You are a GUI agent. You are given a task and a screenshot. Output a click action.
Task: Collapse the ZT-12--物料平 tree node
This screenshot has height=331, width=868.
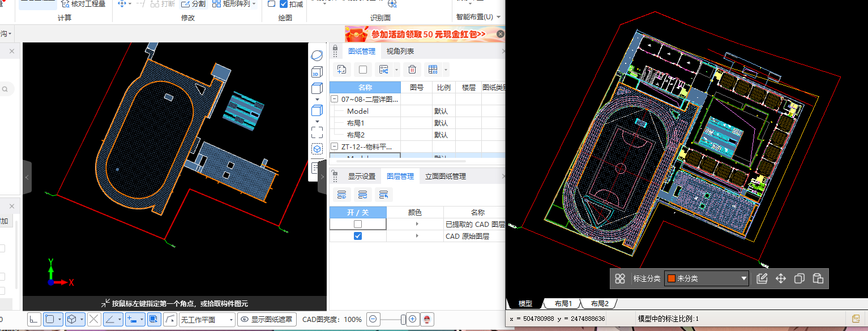335,147
